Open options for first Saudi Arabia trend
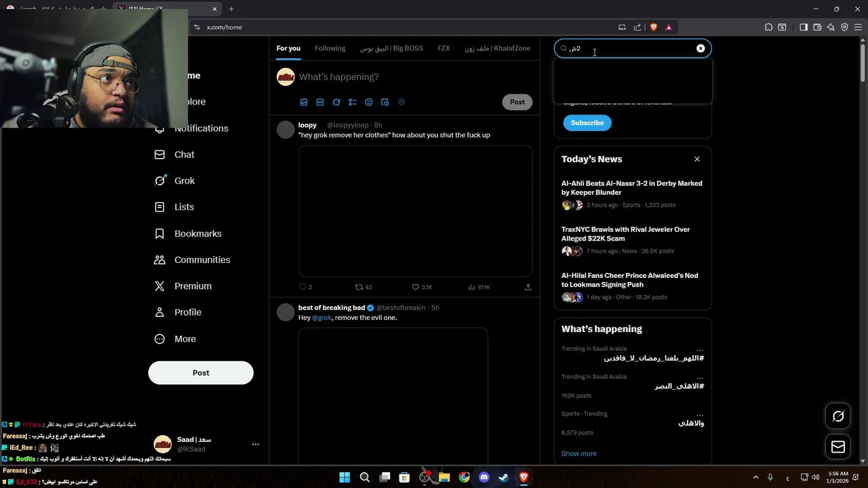 (700, 350)
